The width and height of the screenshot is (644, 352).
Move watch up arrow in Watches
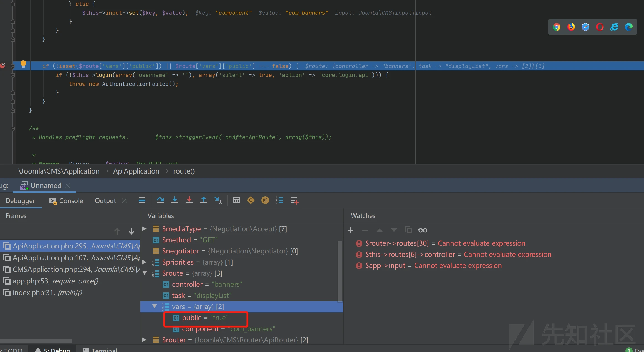(380, 230)
